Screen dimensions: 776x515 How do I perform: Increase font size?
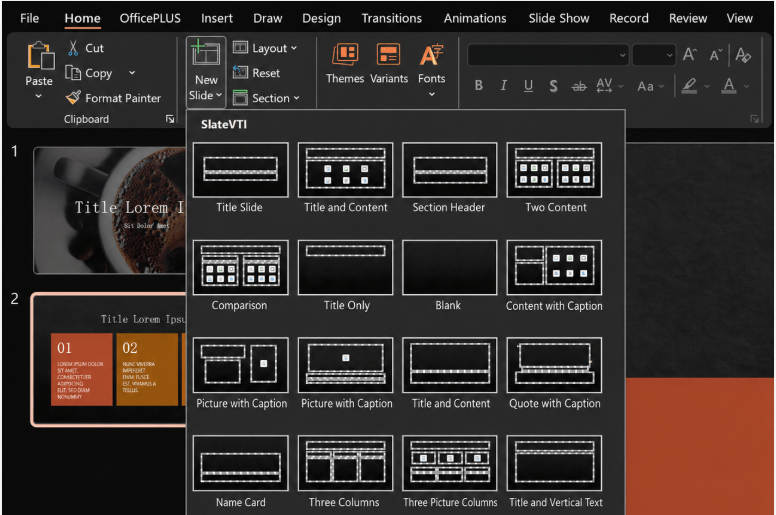689,54
